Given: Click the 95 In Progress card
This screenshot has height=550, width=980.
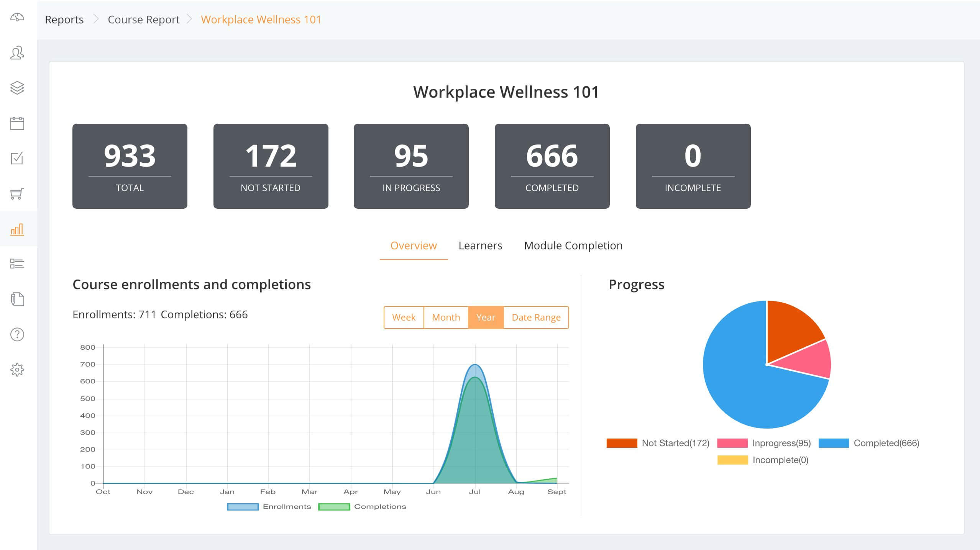Looking at the screenshot, I should (411, 166).
